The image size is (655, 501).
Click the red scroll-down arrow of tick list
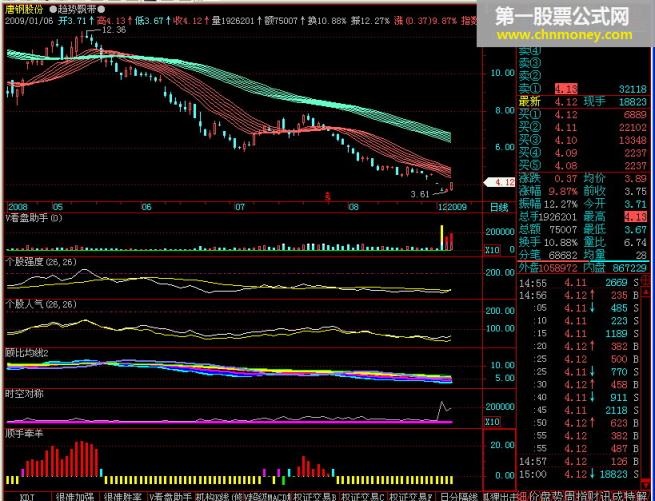[x=646, y=484]
